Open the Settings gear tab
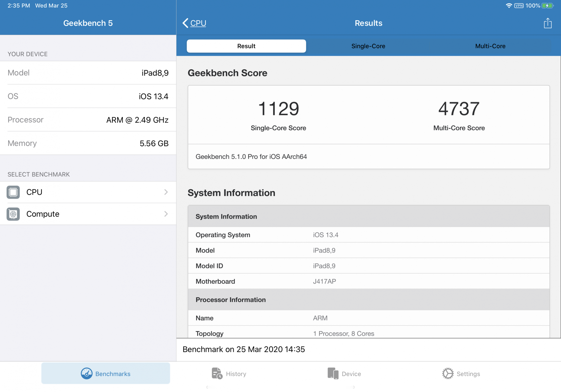561x392 pixels. 461,373
